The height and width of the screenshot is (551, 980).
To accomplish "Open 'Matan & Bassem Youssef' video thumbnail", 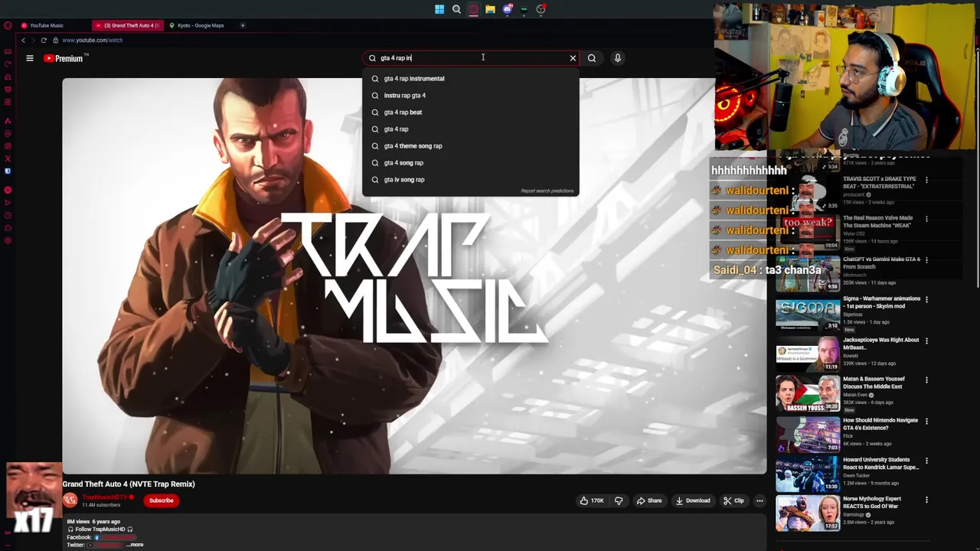I will pyautogui.click(x=808, y=393).
